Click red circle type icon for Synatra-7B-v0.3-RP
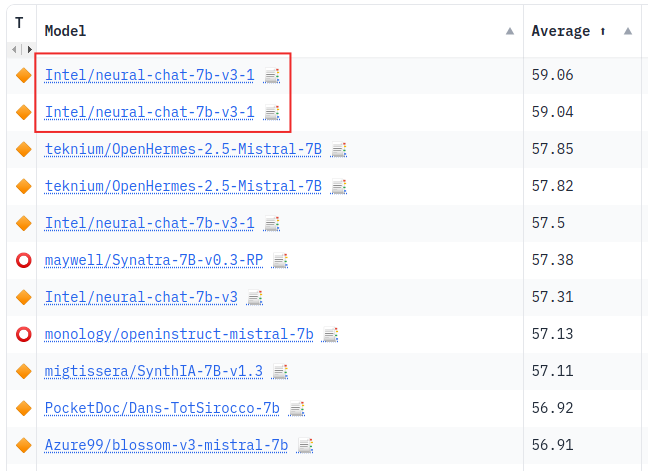Viewport: 648px width, 471px height. [x=24, y=260]
